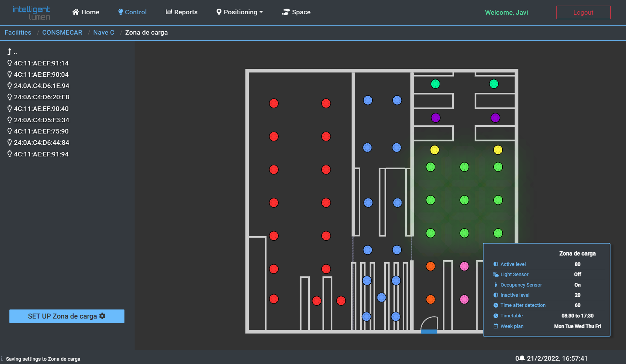The width and height of the screenshot is (626, 364).
Task: Click the lower pink luminaire
Action: click(465, 299)
